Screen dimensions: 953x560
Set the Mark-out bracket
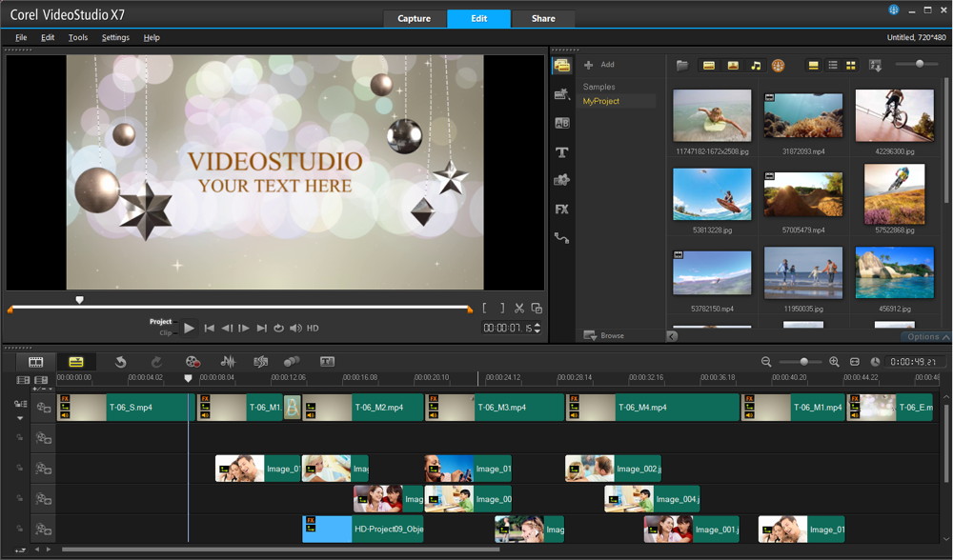(502, 309)
